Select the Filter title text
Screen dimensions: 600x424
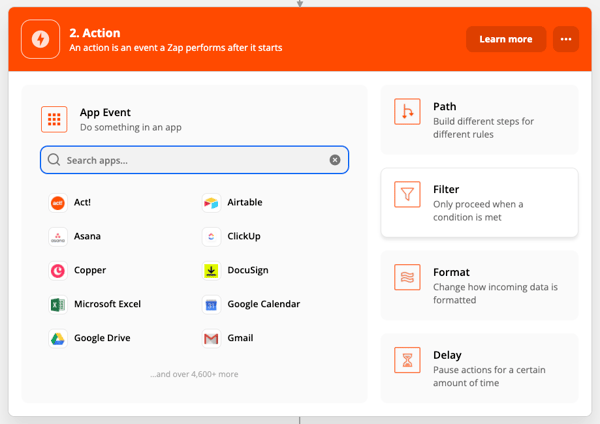click(446, 189)
